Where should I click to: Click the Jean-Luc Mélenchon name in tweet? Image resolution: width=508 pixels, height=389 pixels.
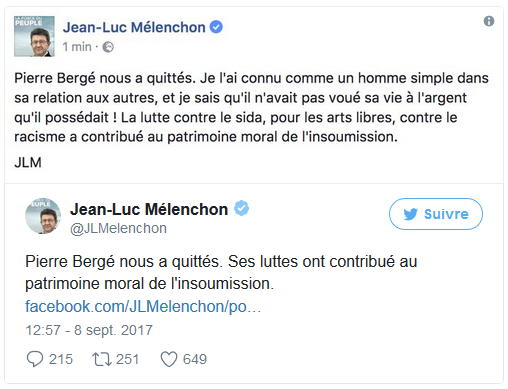[149, 209]
